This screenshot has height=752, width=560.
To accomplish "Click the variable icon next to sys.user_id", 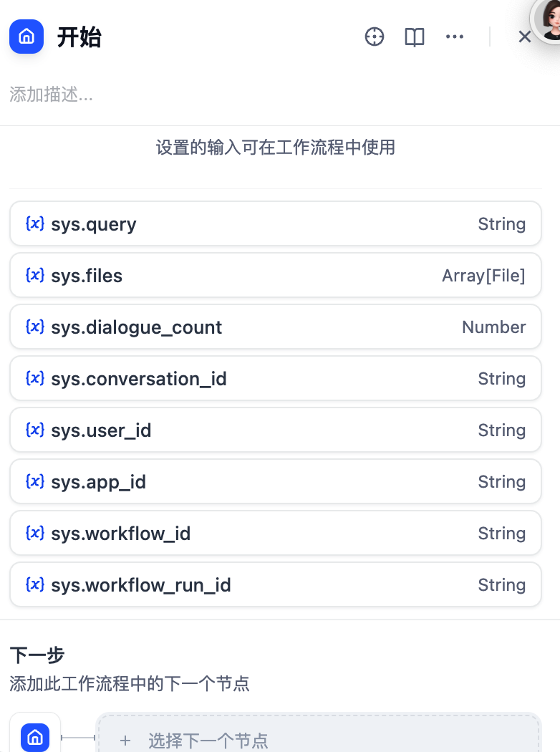I will (x=34, y=430).
